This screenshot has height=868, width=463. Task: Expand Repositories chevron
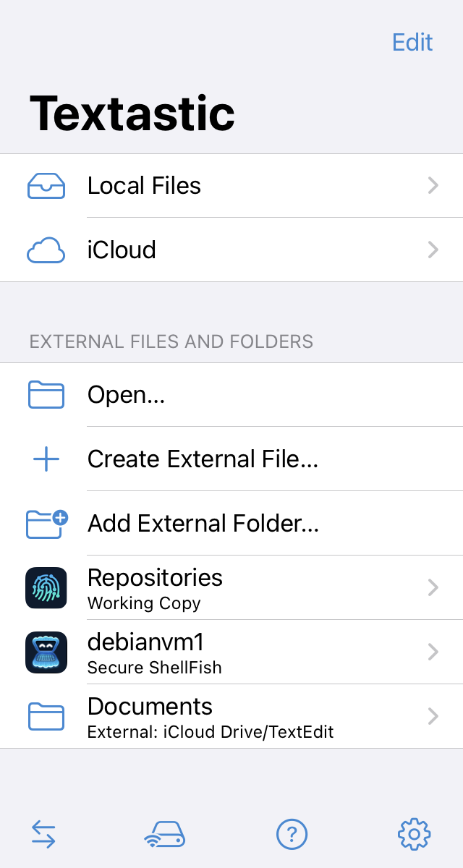[x=433, y=587]
